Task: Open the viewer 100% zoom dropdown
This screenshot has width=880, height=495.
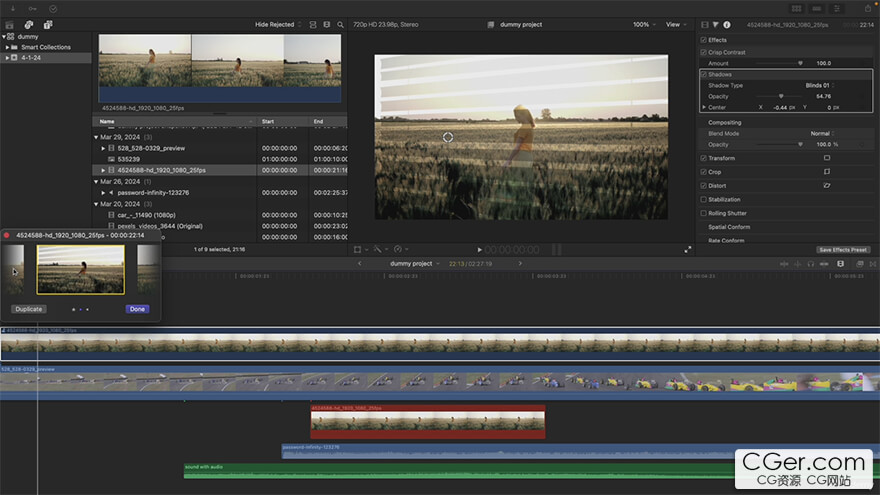Action: pos(644,25)
